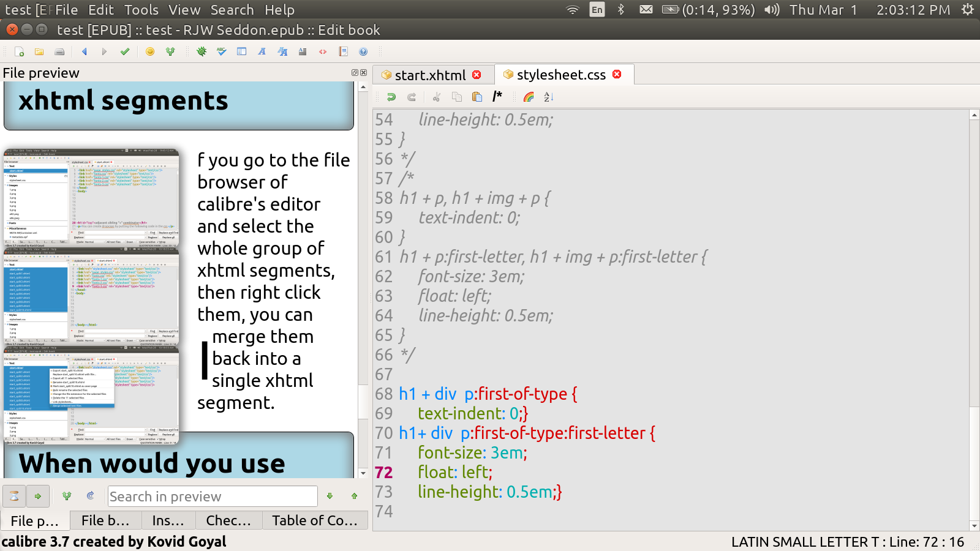The image size is (980, 551).
Task: Click the yellow smiley face icon
Action: coord(150,52)
